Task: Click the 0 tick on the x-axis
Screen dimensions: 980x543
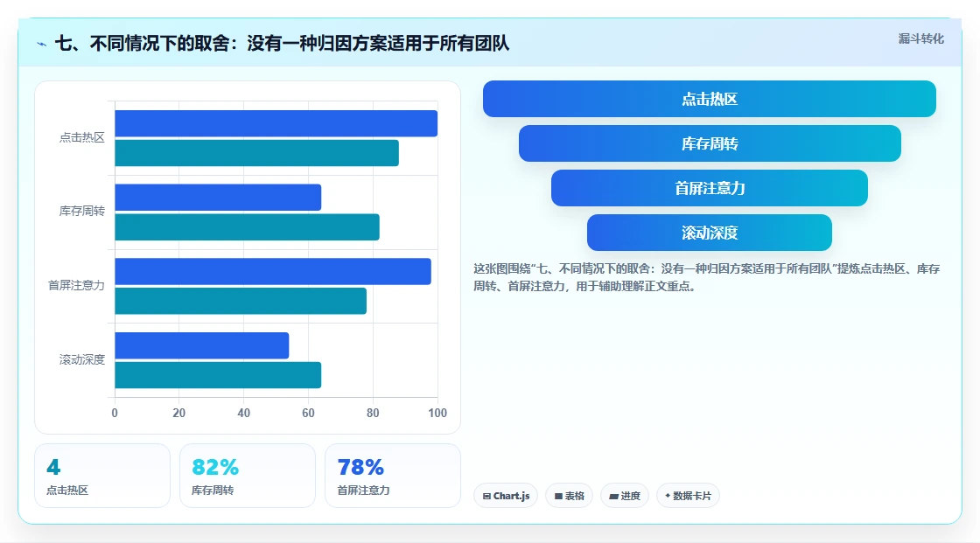Action: (115, 413)
